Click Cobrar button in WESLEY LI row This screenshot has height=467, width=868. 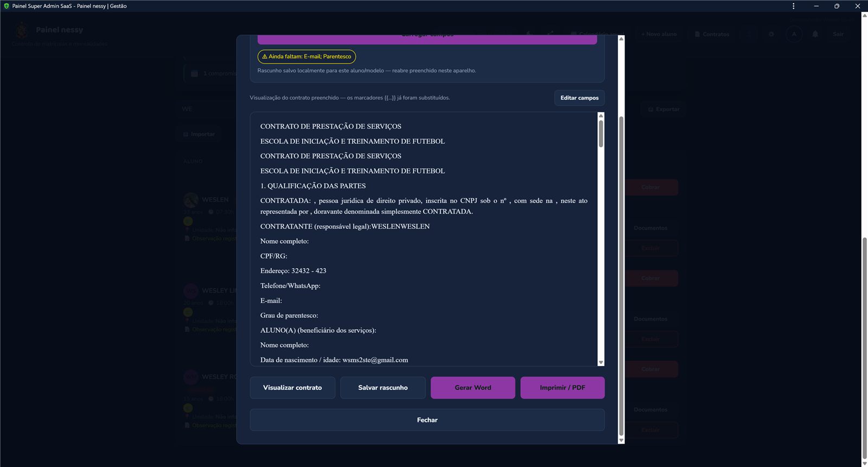(650, 278)
